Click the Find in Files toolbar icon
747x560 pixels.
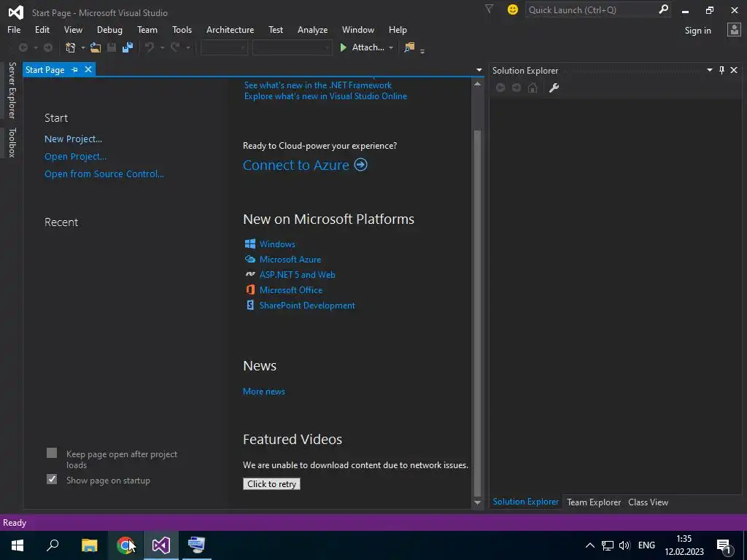pyautogui.click(x=409, y=47)
